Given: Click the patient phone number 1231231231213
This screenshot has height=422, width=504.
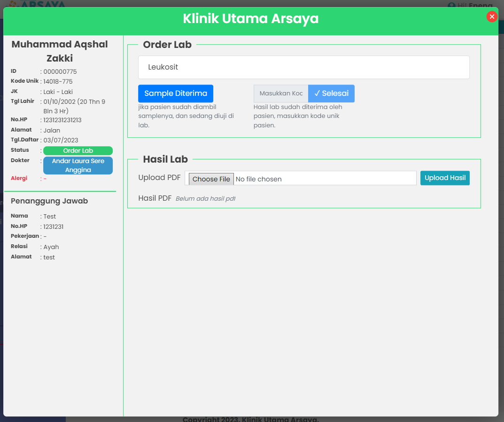Looking at the screenshot, I should (62, 120).
